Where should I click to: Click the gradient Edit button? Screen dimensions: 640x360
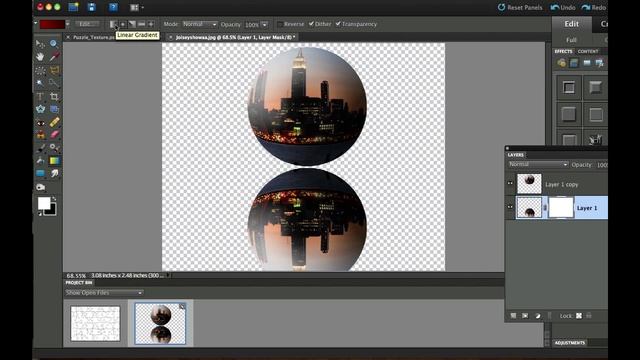click(87, 24)
